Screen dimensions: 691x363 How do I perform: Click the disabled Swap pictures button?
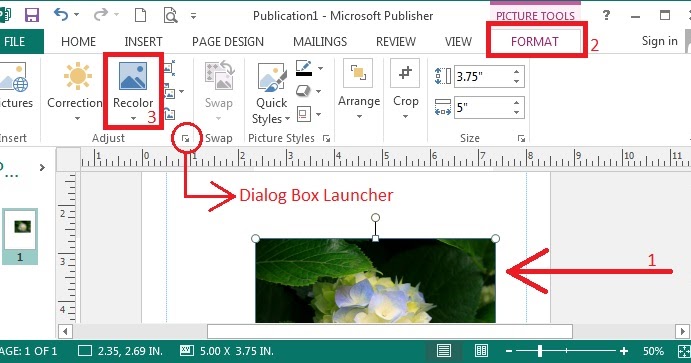219,92
